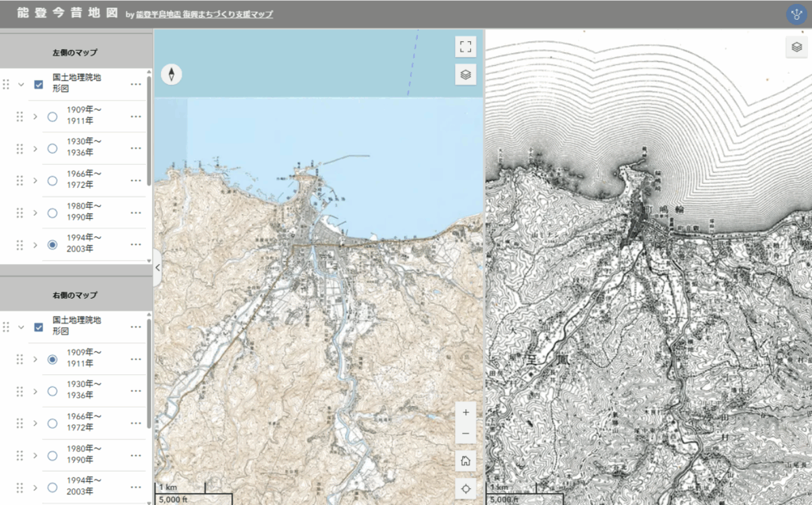
Task: Return to the default home extent
Action: [x=465, y=461]
